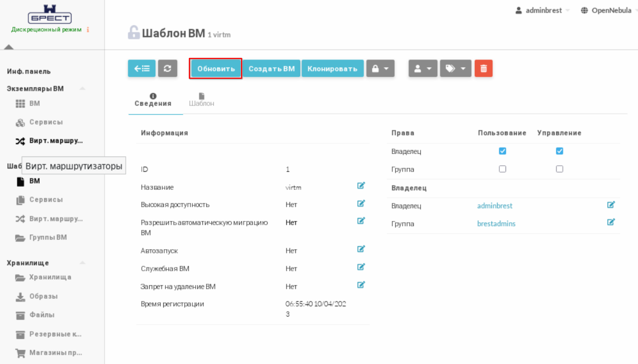Enable Группа Управление checkbox
This screenshot has height=364, width=638.
559,169
